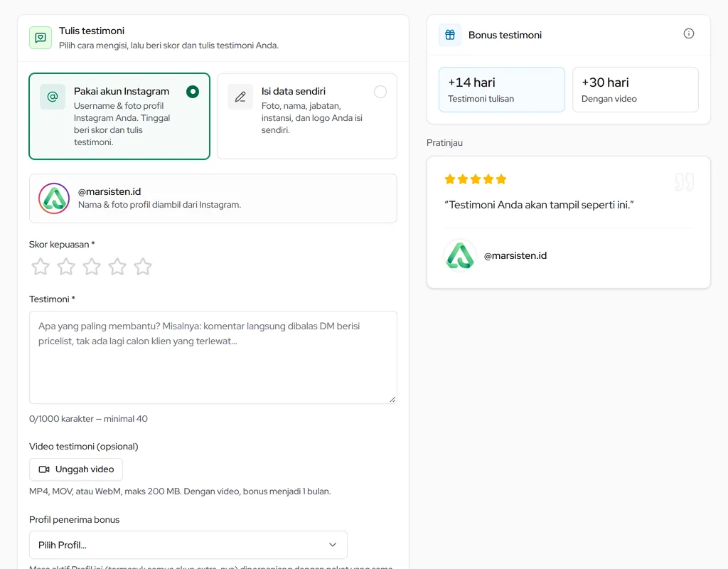The height and width of the screenshot is (569, 728).
Task: Give a three-star satisfaction score
Action: pos(92,267)
